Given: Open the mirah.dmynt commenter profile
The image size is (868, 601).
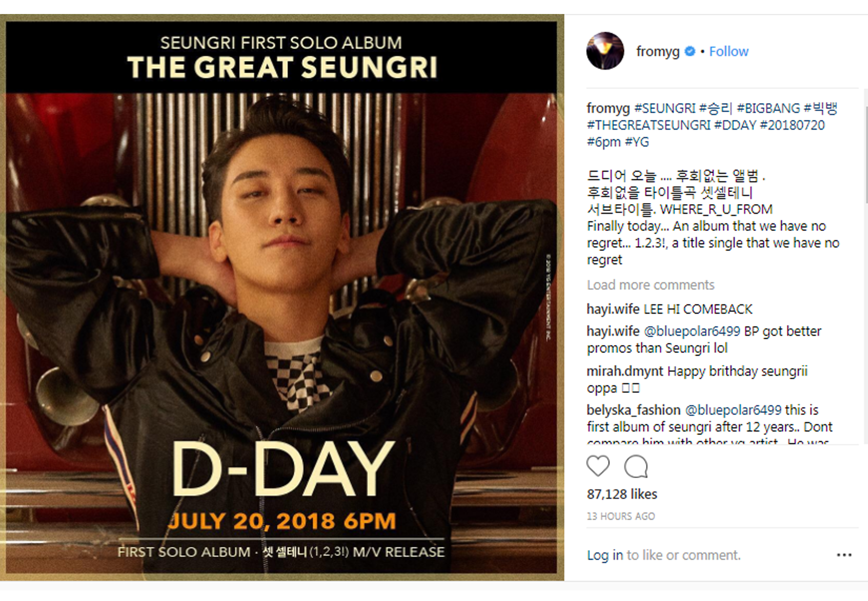Looking at the screenshot, I should (x=625, y=371).
